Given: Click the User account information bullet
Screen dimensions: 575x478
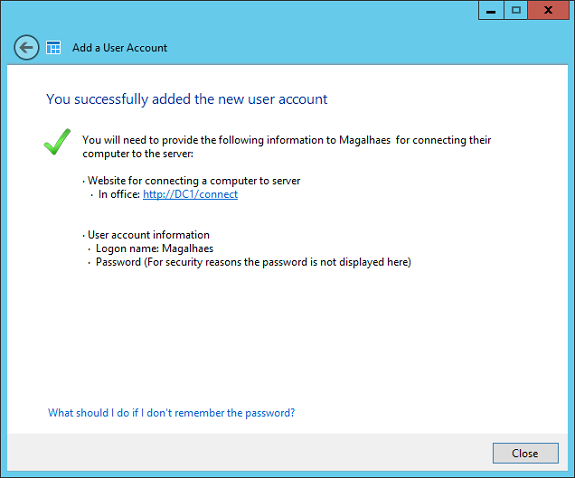Looking at the screenshot, I should (149, 235).
